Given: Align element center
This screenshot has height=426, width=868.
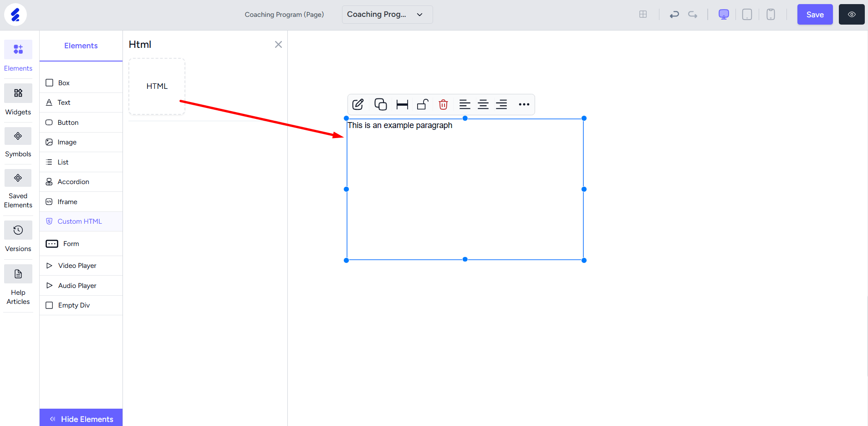Looking at the screenshot, I should [x=483, y=104].
